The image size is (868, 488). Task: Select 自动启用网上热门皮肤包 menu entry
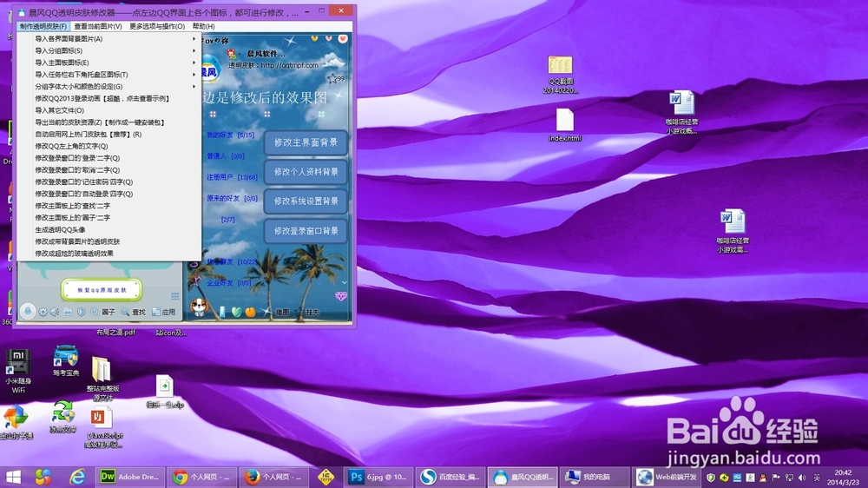tap(109, 134)
